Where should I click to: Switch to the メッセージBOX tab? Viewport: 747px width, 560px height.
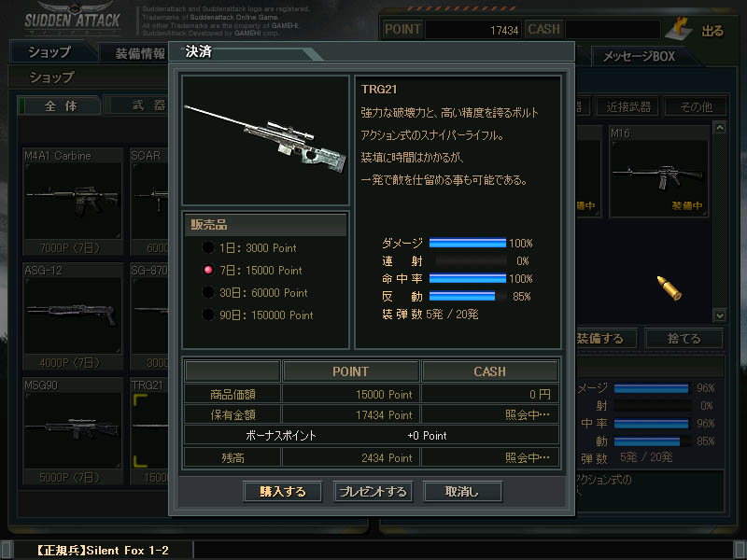[x=640, y=56]
